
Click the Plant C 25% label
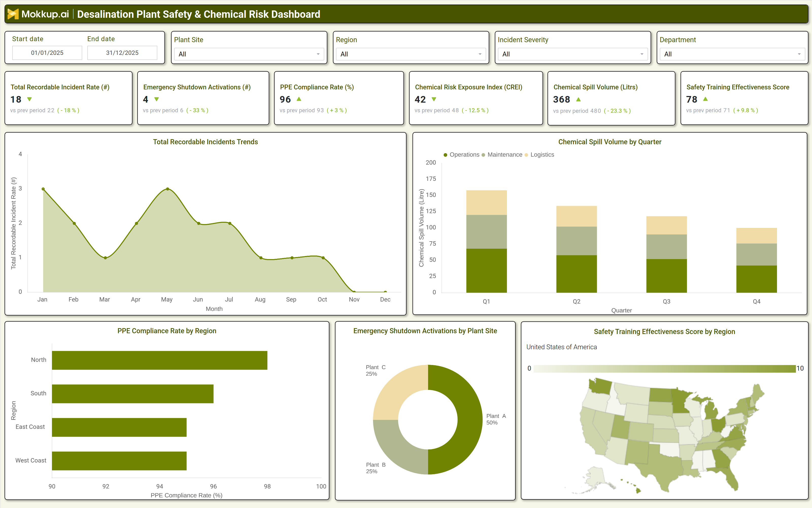[376, 371]
